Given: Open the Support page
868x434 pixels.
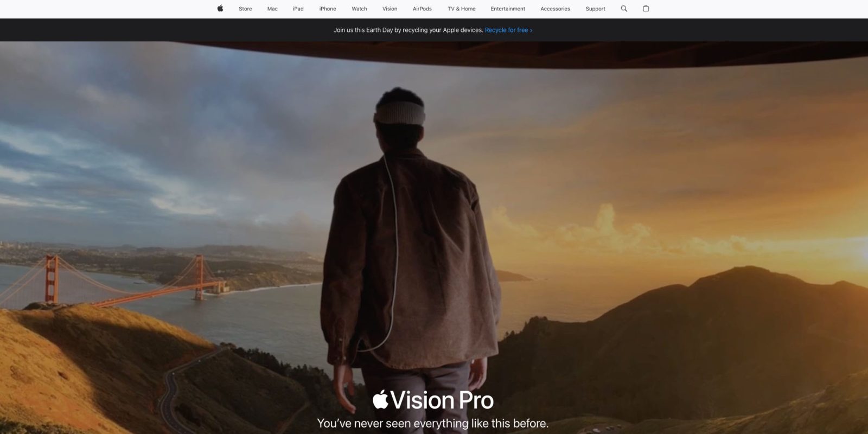Looking at the screenshot, I should coord(595,9).
